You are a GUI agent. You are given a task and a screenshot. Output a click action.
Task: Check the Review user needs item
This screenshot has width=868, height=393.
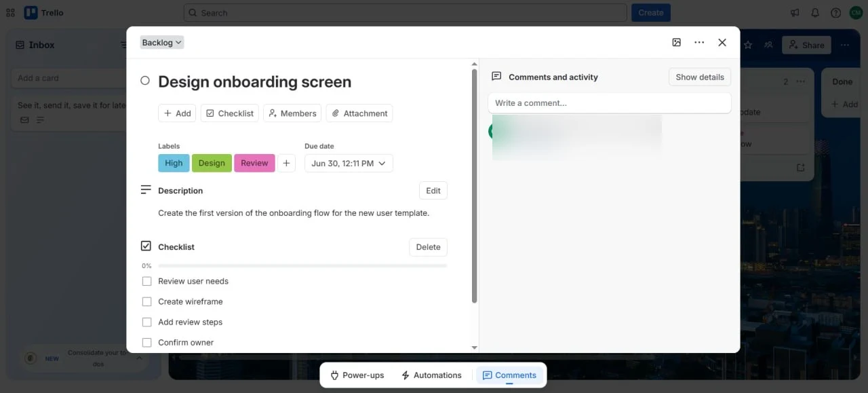click(146, 281)
